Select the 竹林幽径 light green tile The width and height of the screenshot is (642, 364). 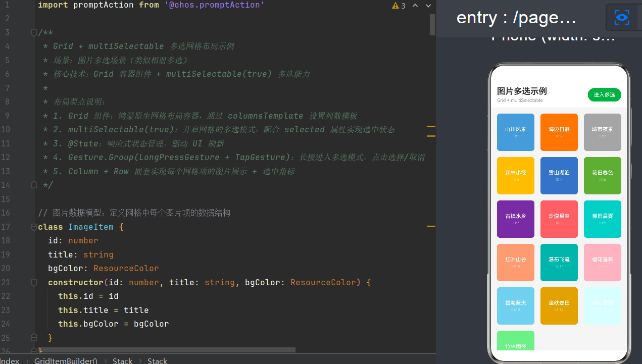516,341
